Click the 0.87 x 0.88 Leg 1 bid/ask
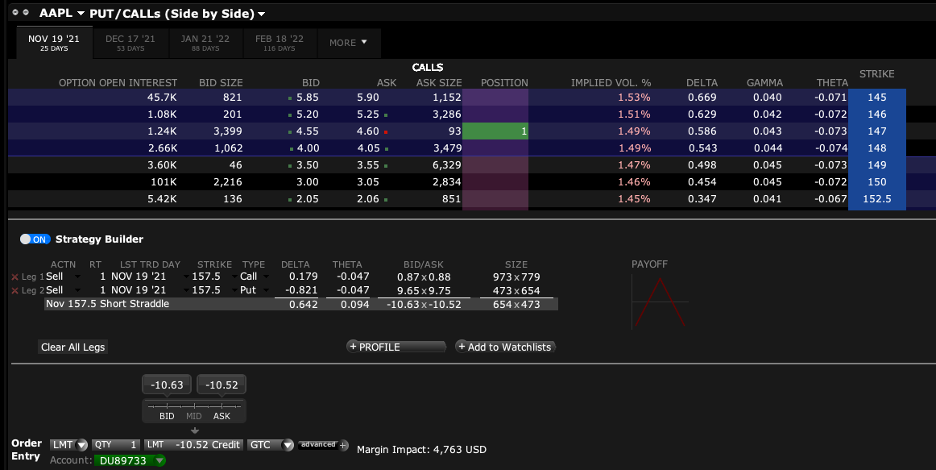936x470 pixels. [x=424, y=277]
